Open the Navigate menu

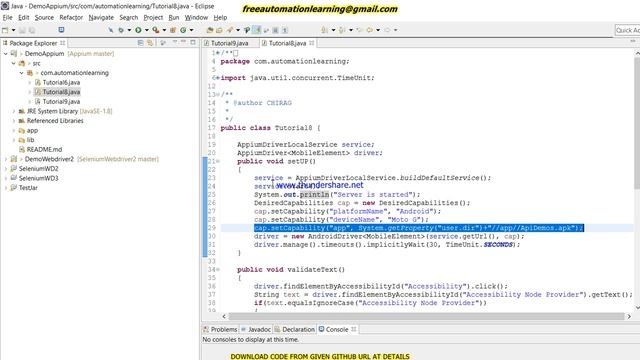pyautogui.click(x=101, y=18)
